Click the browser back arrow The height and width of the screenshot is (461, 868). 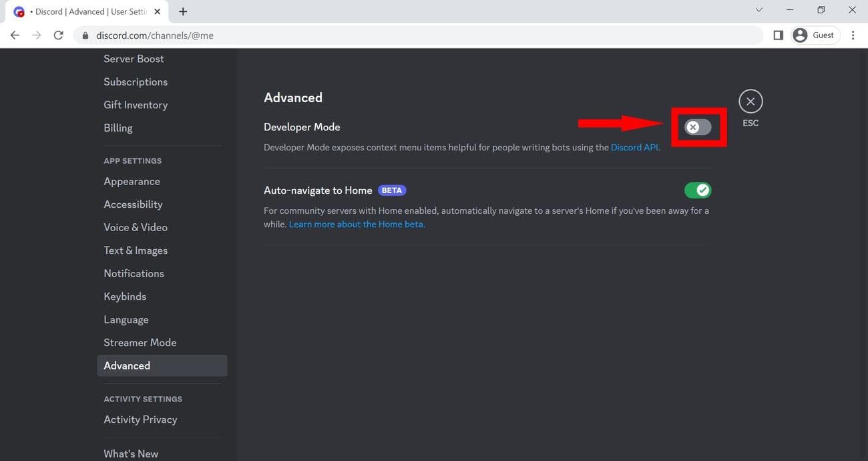15,35
